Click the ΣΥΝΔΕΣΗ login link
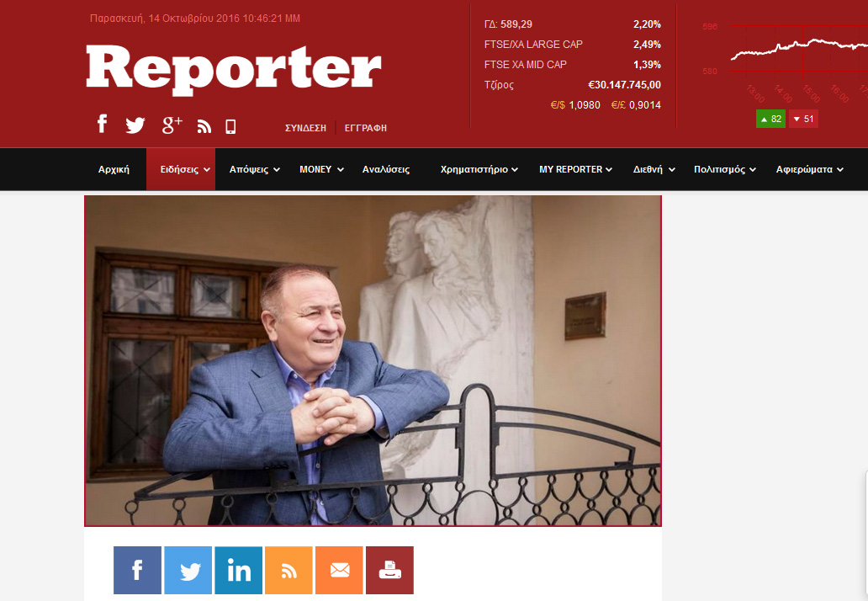 pyautogui.click(x=305, y=128)
